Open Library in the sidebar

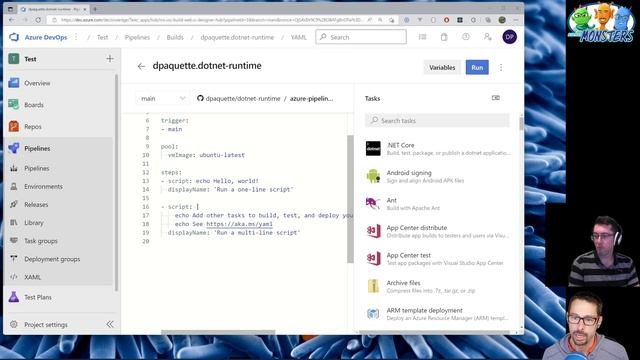pyautogui.click(x=33, y=223)
